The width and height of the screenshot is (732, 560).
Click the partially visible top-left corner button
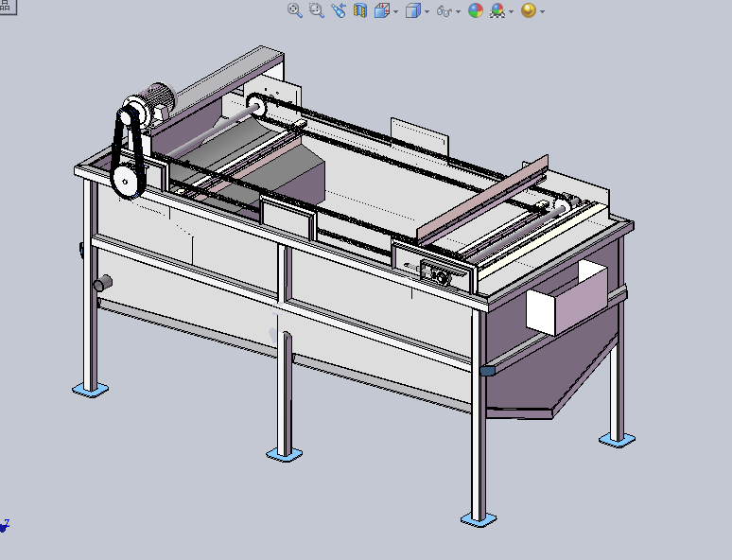click(x=8, y=7)
